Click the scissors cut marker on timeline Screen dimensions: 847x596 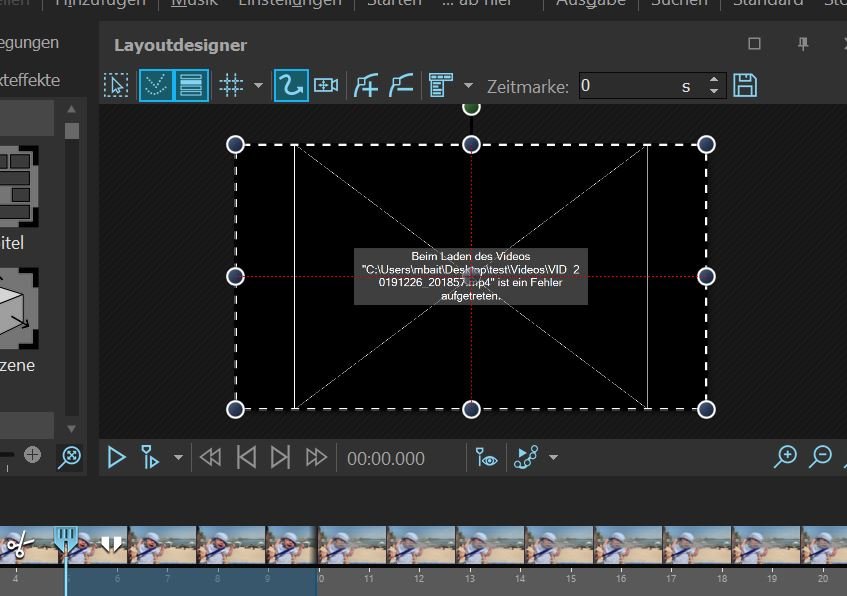[18, 546]
